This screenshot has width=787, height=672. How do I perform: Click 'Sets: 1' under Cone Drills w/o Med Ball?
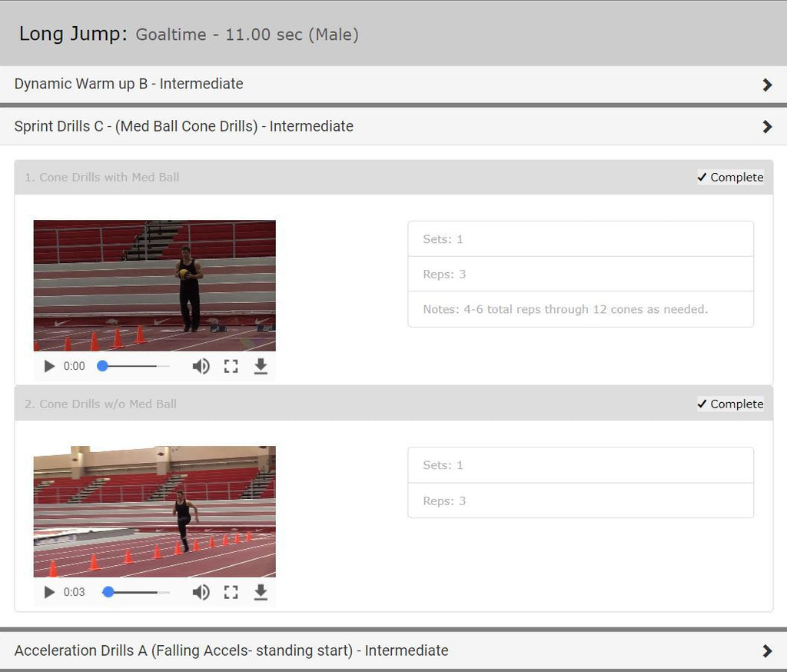coord(443,465)
